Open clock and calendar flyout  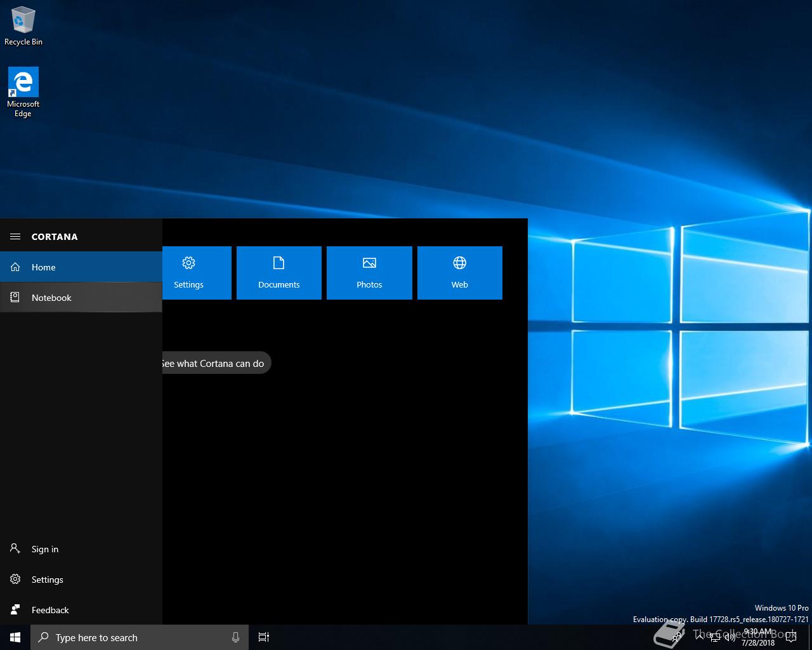[758, 637]
